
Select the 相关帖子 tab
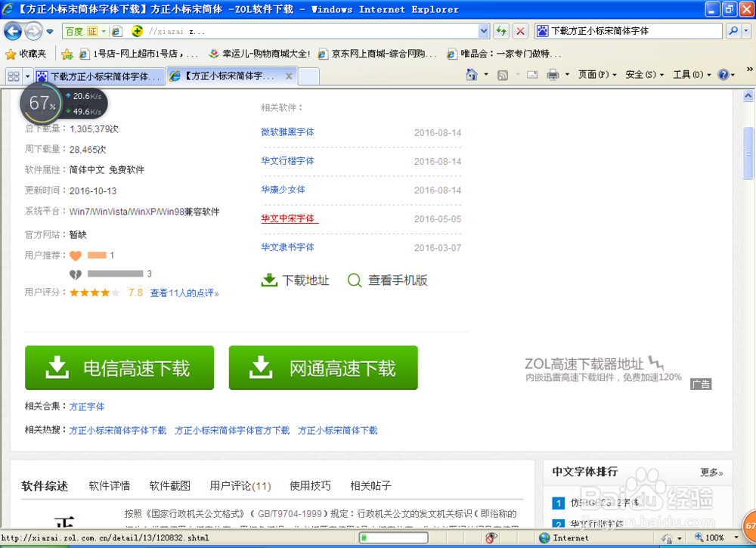click(x=370, y=486)
